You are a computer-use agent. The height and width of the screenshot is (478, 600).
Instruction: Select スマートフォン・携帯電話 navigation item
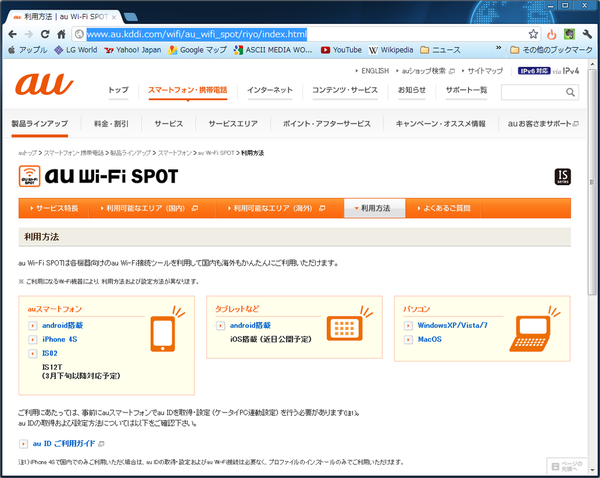[x=188, y=90]
